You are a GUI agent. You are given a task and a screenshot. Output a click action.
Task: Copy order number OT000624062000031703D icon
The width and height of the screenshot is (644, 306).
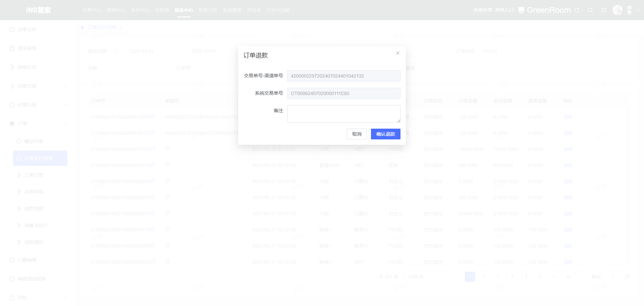click(153, 148)
